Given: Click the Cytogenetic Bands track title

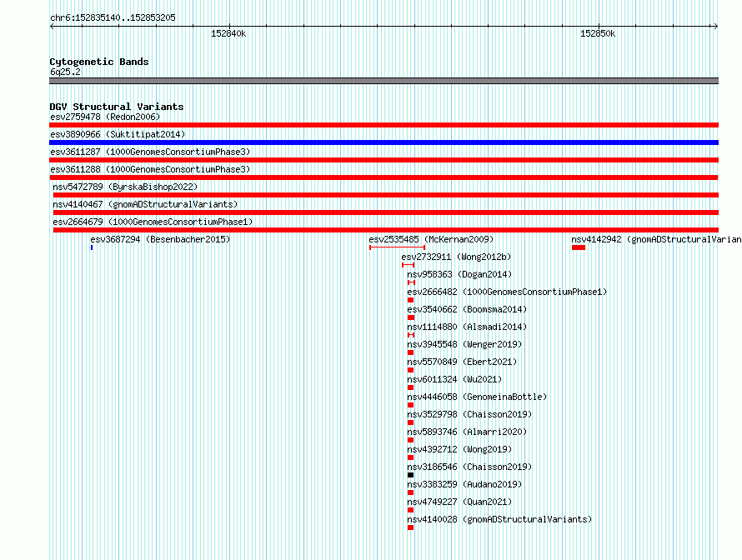Looking at the screenshot, I should pos(99,62).
